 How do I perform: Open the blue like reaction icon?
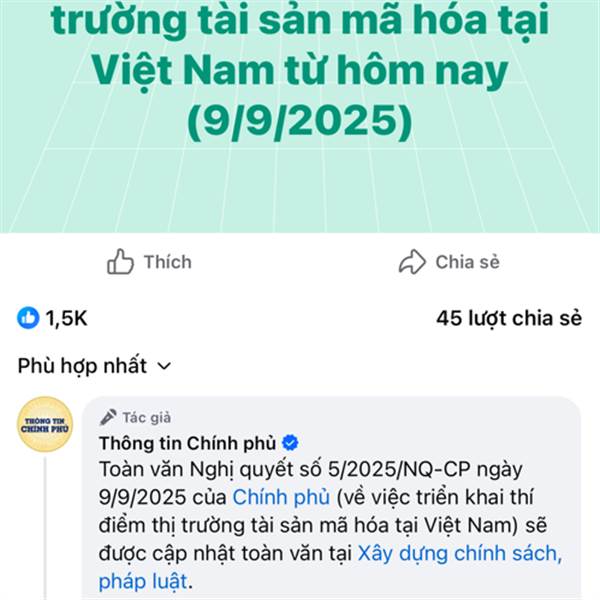28,318
